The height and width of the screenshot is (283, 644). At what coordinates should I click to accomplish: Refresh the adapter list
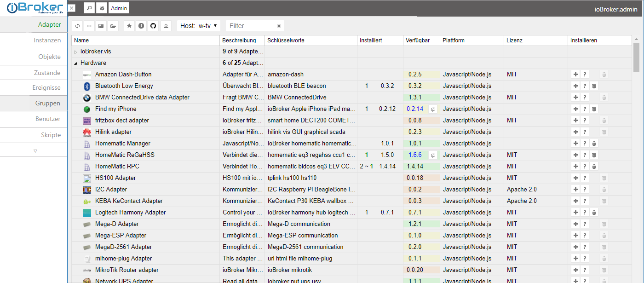point(77,26)
